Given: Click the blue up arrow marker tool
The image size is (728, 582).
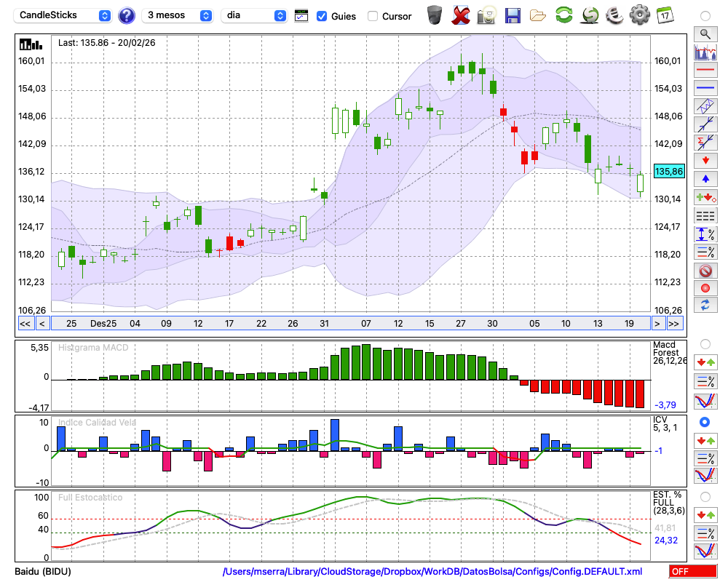Looking at the screenshot, I should coord(705,178).
